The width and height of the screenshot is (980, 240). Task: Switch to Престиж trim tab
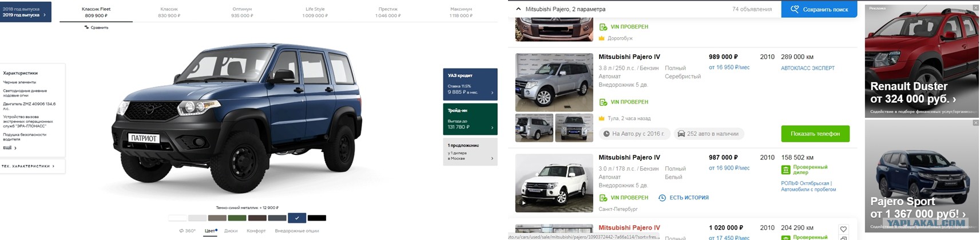388,12
